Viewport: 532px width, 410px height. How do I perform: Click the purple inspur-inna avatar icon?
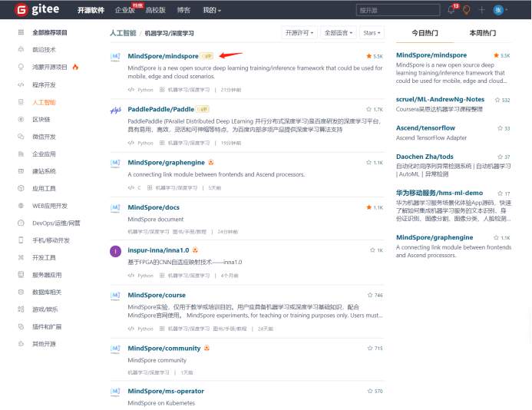pyautogui.click(x=115, y=252)
